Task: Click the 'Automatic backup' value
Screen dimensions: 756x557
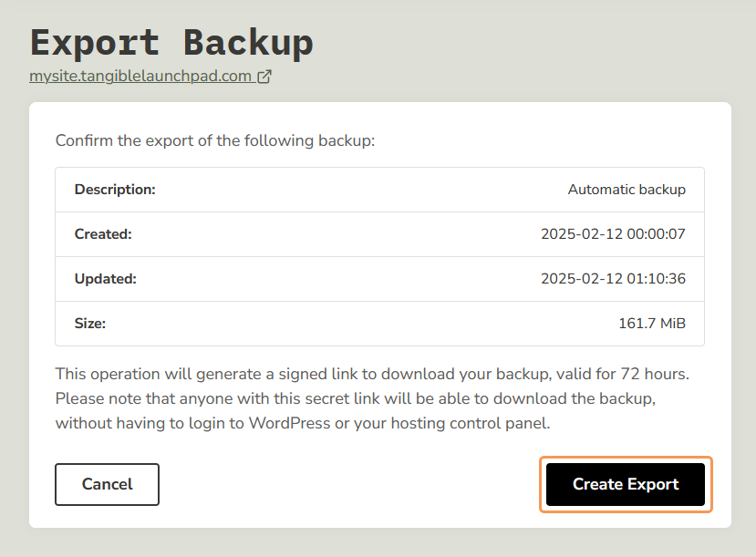Action: (627, 190)
